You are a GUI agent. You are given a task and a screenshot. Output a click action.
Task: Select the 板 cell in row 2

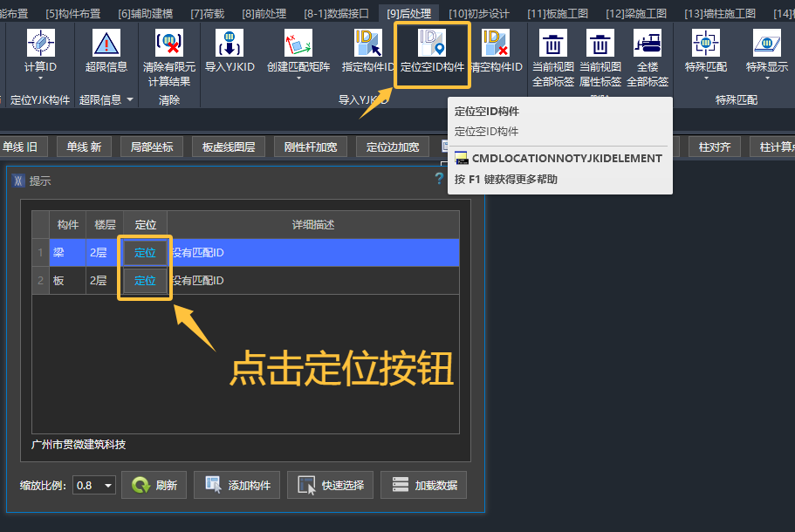point(67,280)
